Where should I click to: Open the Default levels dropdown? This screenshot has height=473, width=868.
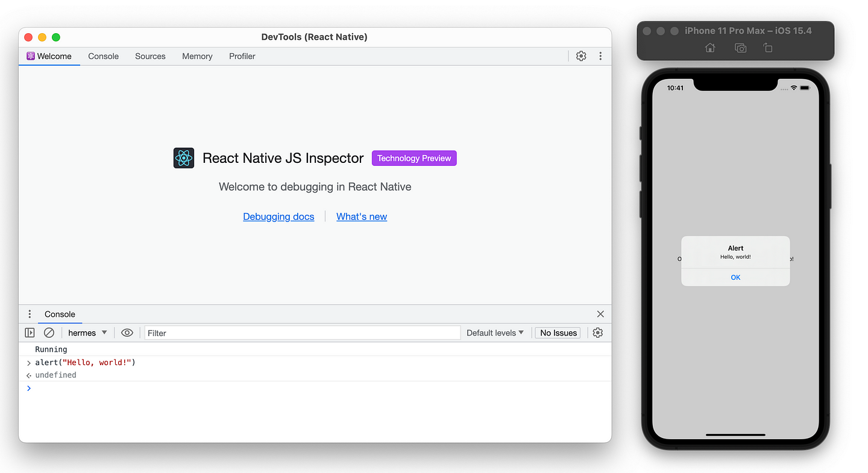494,332
